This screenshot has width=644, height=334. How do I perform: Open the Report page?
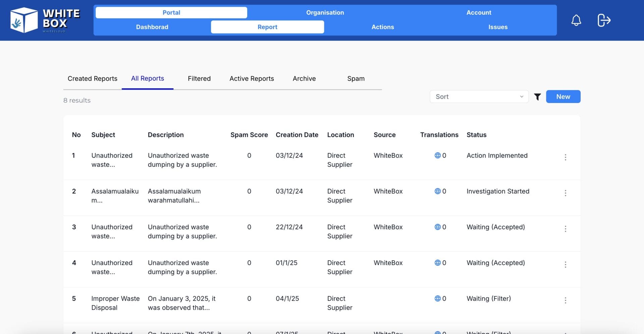267,27
